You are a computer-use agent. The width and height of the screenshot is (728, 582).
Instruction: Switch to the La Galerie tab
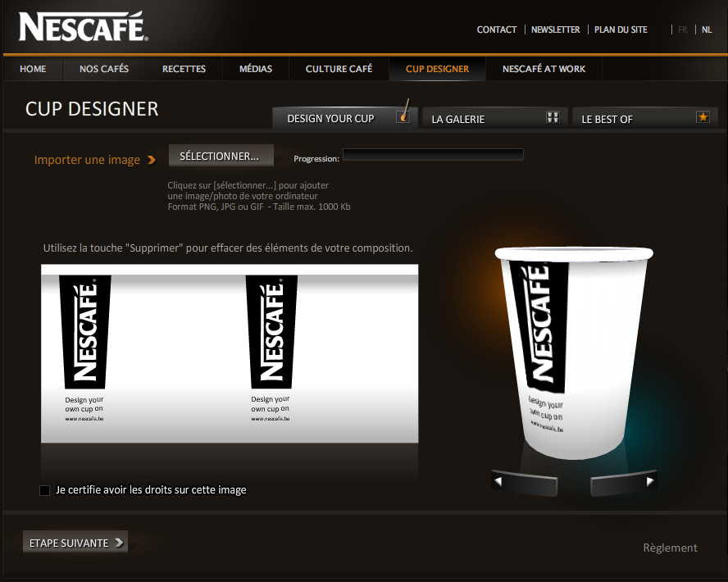495,118
